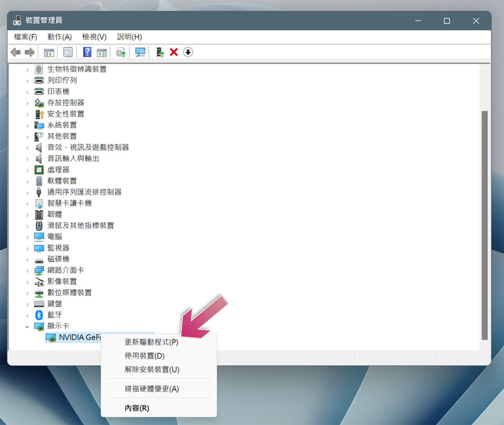
Task: Open the 動作(A) menu
Action: [x=59, y=37]
